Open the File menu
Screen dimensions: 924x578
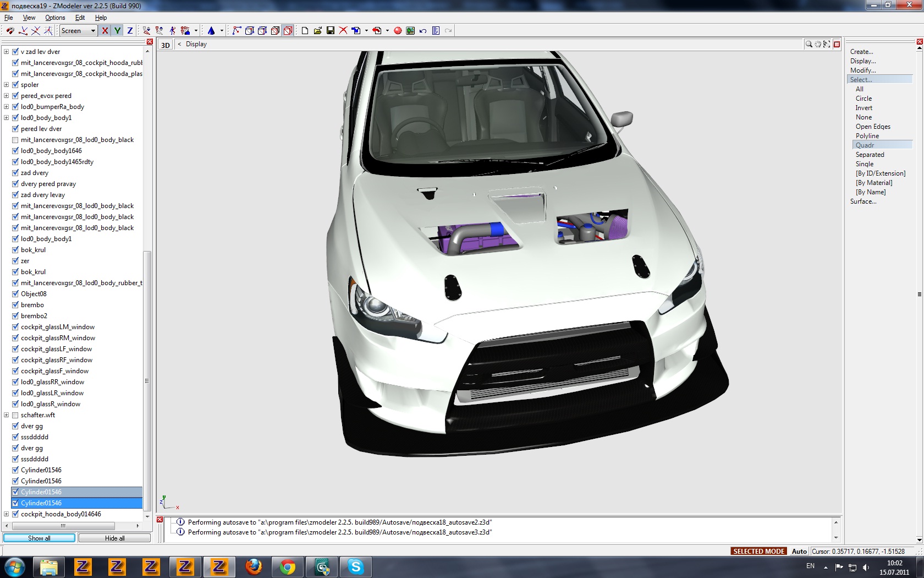(9, 18)
